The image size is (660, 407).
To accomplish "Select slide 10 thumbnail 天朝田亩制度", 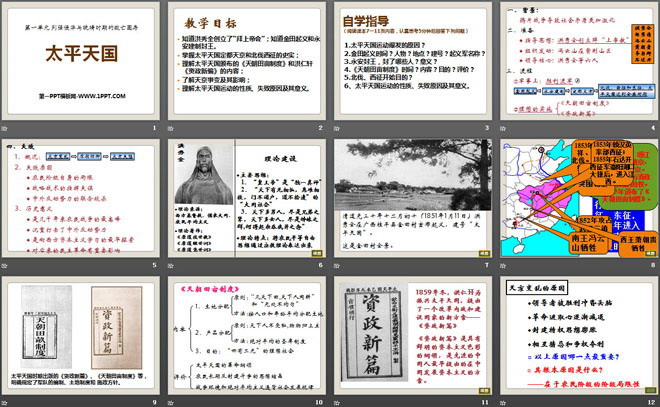I will [247, 335].
